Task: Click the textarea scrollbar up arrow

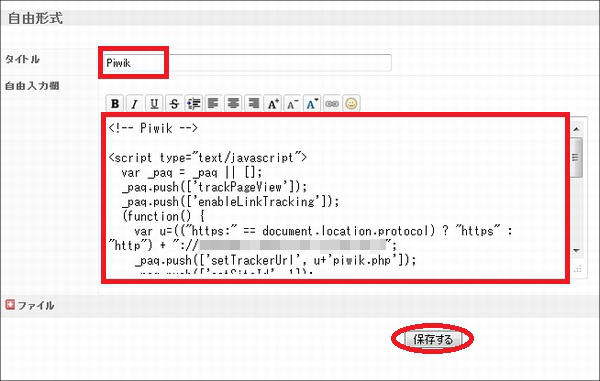Action: pos(576,129)
